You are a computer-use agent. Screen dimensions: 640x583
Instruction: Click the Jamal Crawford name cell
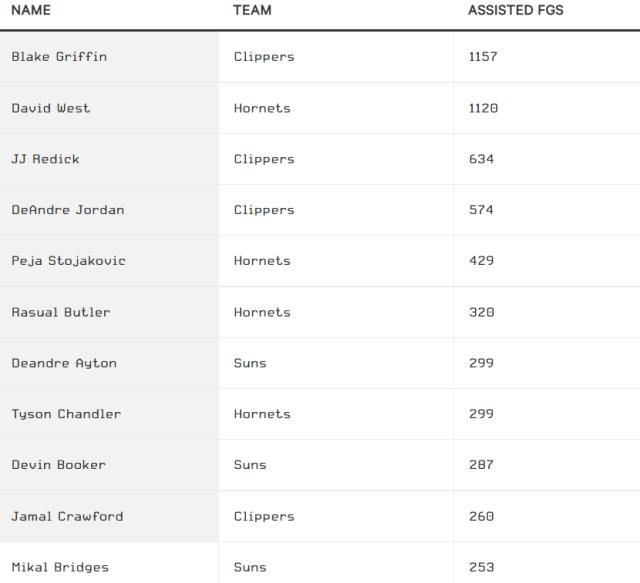(67, 516)
